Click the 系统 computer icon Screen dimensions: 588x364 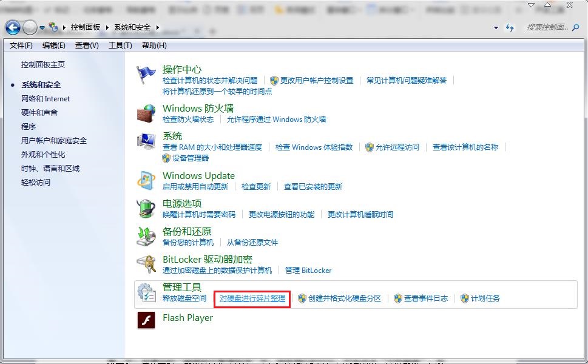(x=146, y=141)
